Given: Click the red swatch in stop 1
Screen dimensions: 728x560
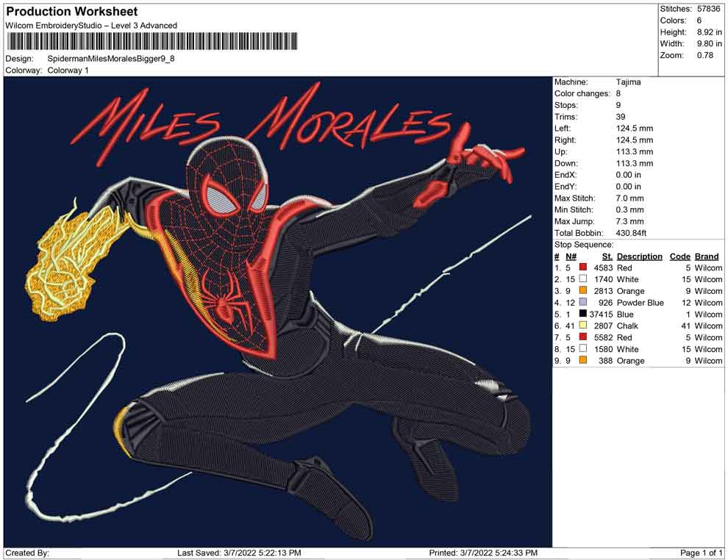Looking at the screenshot, I should 583,268.
